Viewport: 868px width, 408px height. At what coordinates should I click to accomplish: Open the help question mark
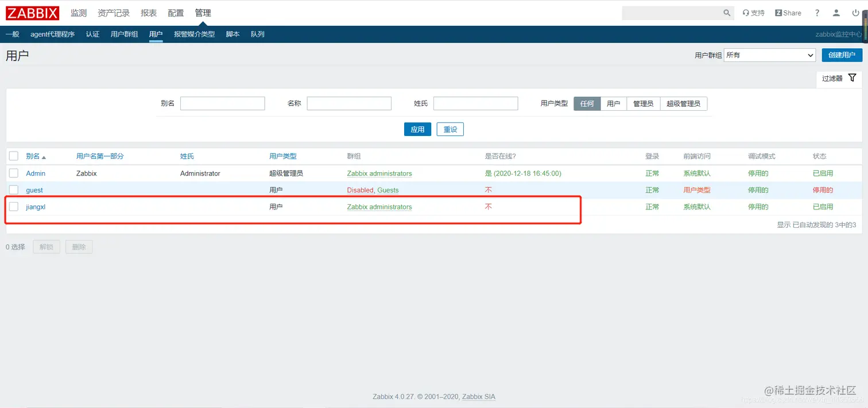point(817,13)
